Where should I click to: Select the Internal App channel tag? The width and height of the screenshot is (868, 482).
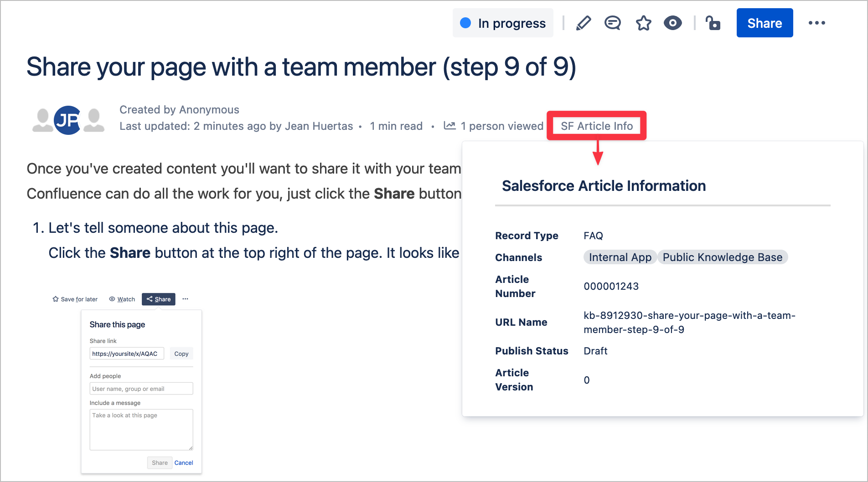tap(620, 257)
